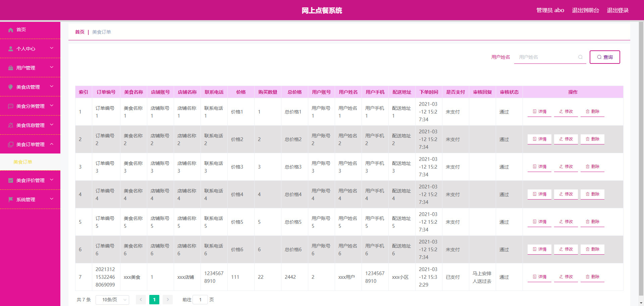The height and width of the screenshot is (306, 644).
Task: Click 退出到前台 in the header
Action: (x=585, y=10)
